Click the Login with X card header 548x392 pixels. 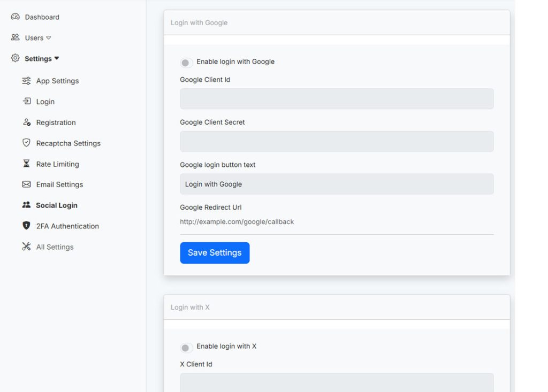pos(337,307)
